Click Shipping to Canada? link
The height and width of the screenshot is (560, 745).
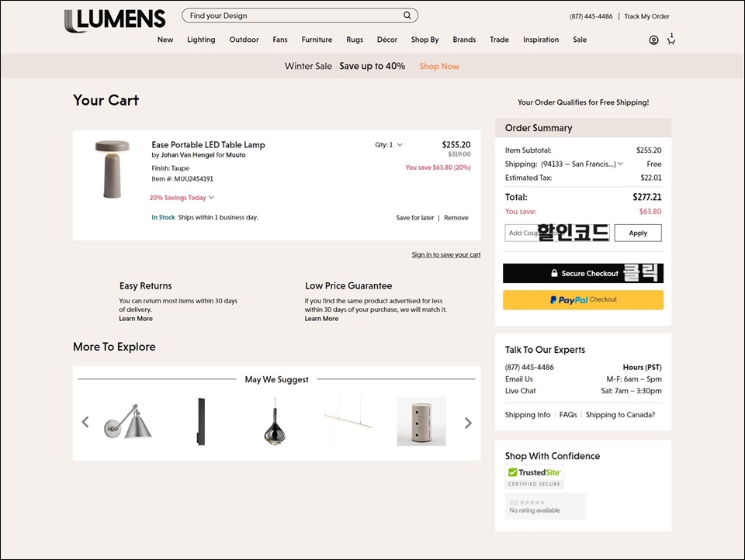620,415
